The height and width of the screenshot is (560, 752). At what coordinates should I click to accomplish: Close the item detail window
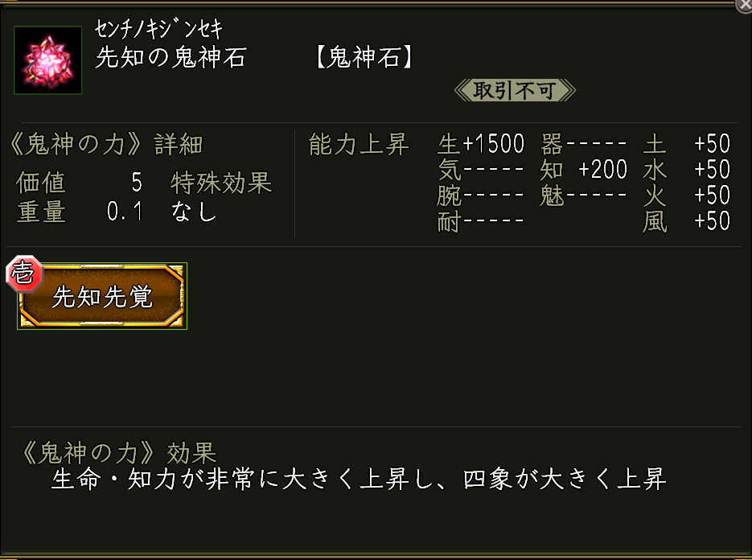point(744,5)
